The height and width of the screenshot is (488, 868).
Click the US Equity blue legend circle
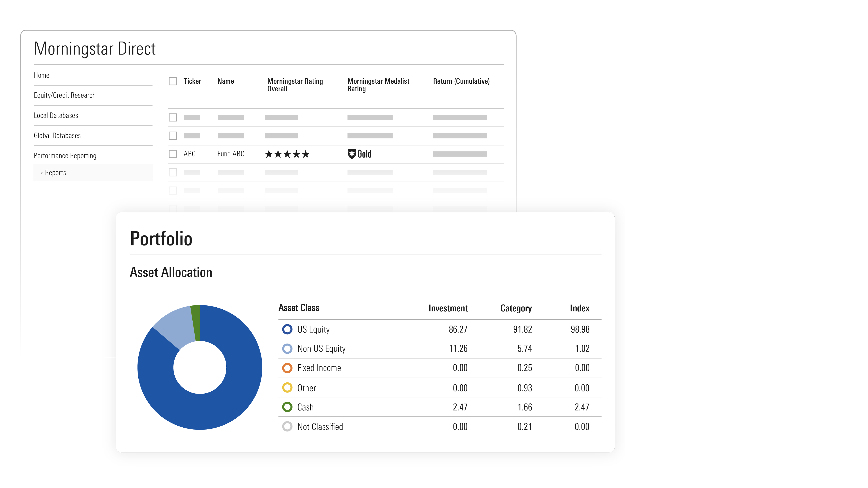[287, 329]
